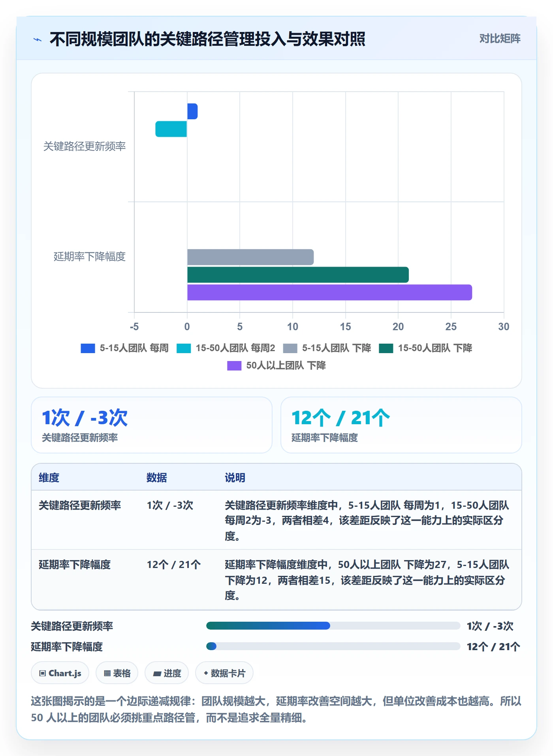Viewport: 553px width, 756px height.
Task: Click the 数据 column header
Action: 157,478
